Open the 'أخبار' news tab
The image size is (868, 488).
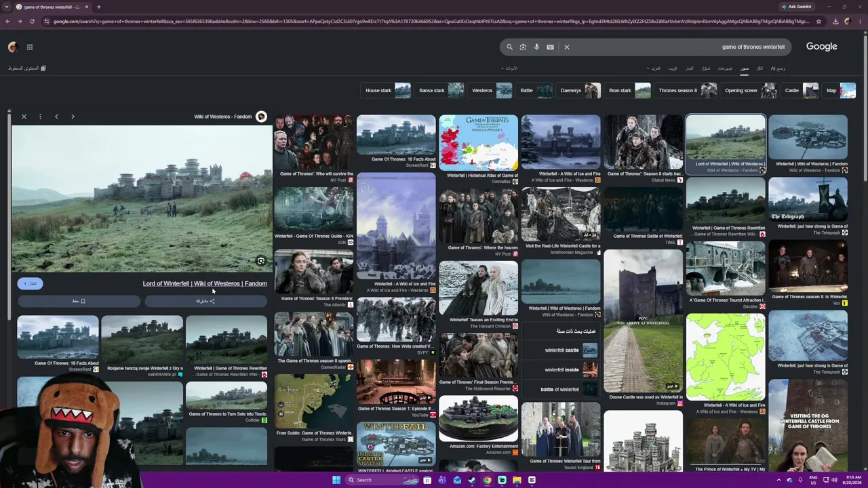pos(689,68)
